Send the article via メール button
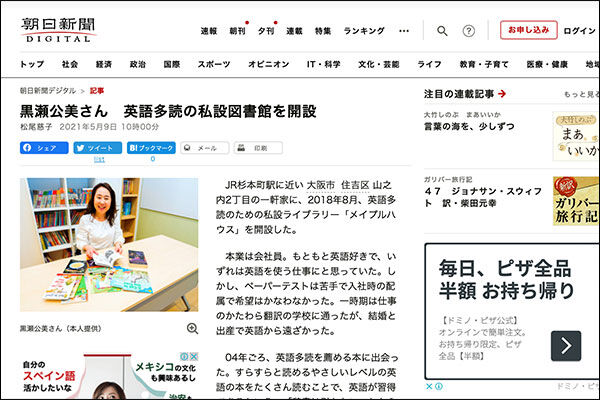The image size is (600, 400). pyautogui.click(x=205, y=148)
